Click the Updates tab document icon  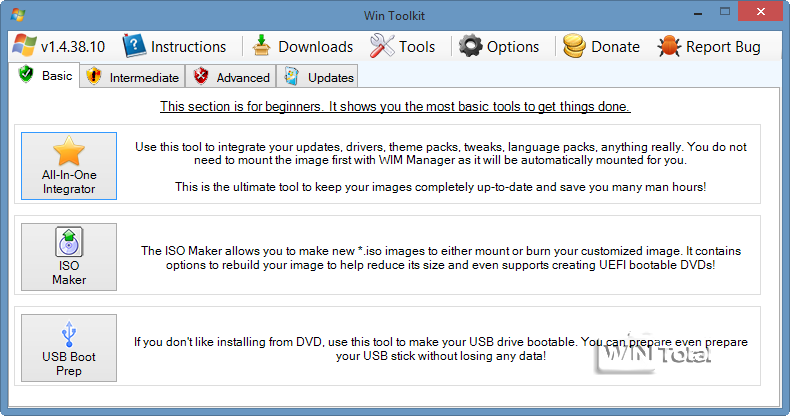291,77
